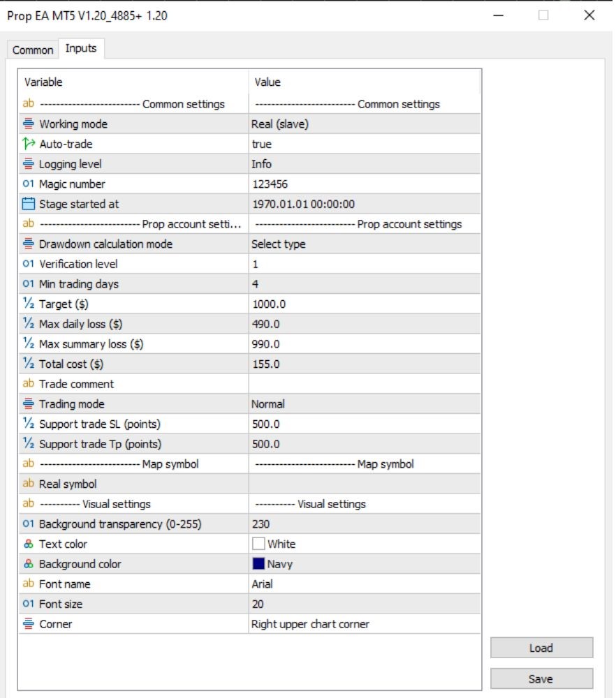The image size is (616, 698).
Task: Click the integer icon beside Magic number
Action: pyautogui.click(x=28, y=184)
